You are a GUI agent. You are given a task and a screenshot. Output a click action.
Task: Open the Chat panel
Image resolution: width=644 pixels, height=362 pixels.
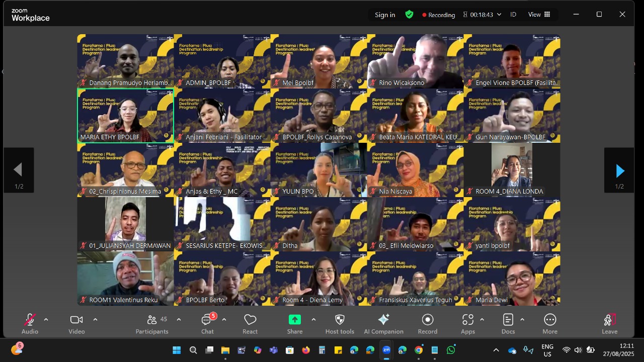[x=207, y=323]
